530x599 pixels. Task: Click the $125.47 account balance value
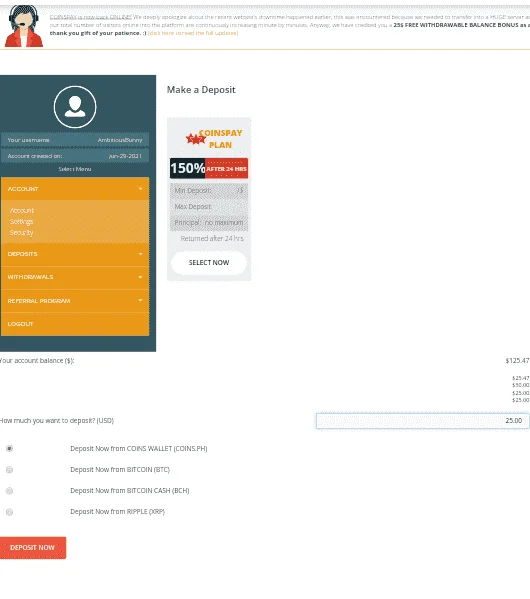(x=517, y=361)
